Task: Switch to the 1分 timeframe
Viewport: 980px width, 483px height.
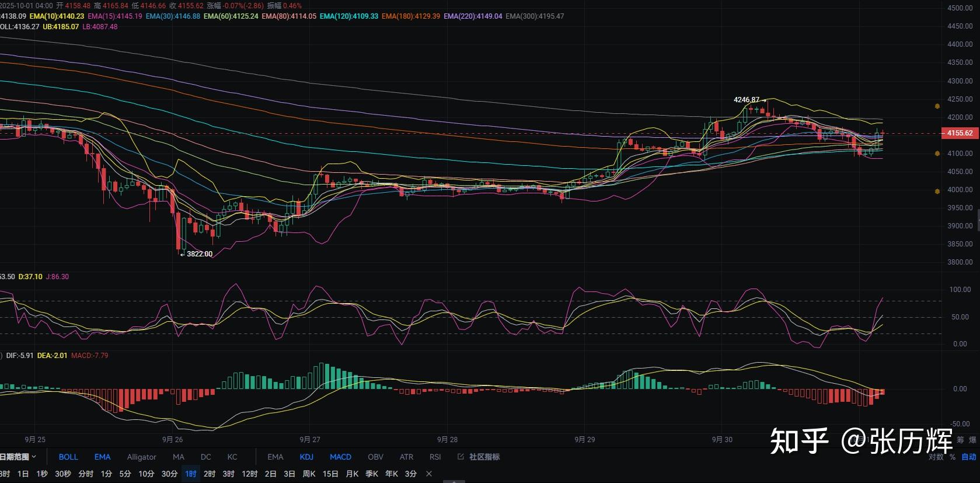Action: coord(106,474)
